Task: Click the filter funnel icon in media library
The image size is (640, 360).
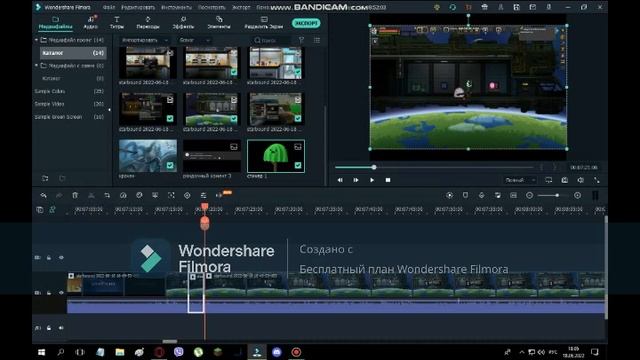Action: (x=301, y=40)
